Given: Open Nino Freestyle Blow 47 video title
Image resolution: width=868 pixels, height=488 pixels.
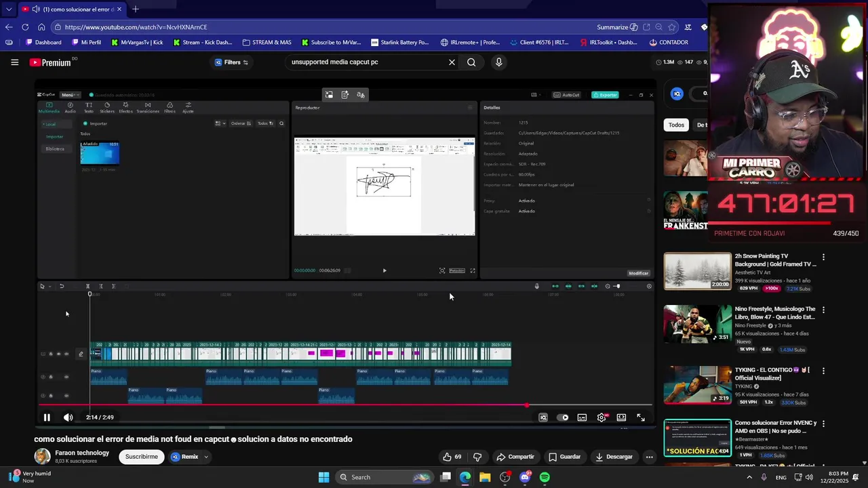Looking at the screenshot, I should pos(775,313).
